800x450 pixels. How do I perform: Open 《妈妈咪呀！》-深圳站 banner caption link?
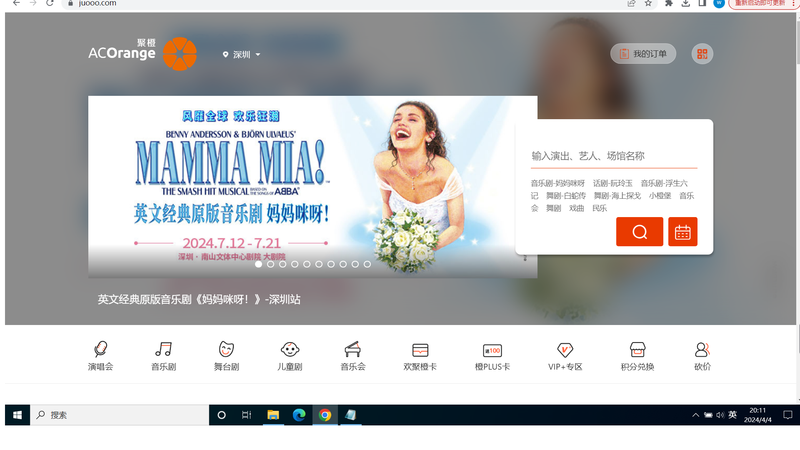(199, 299)
